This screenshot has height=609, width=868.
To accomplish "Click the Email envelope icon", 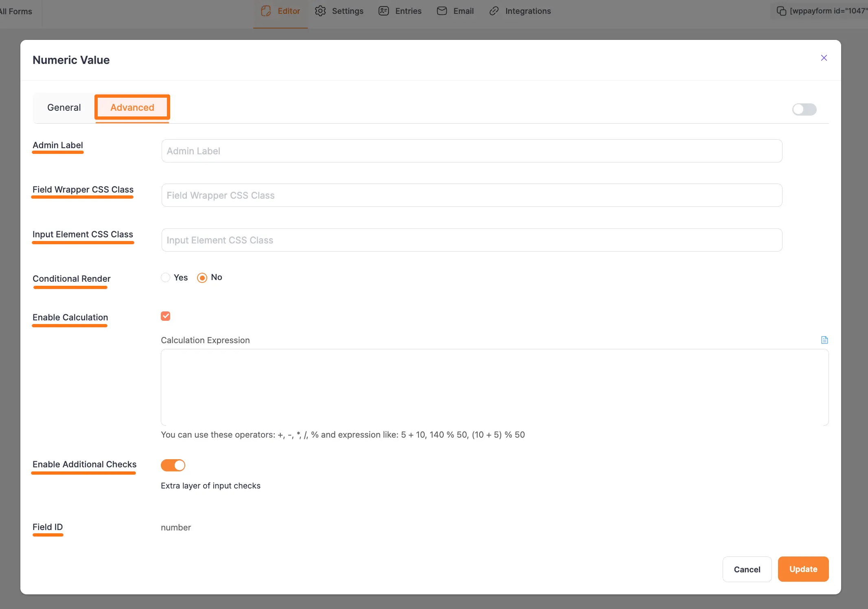I will coord(441,11).
